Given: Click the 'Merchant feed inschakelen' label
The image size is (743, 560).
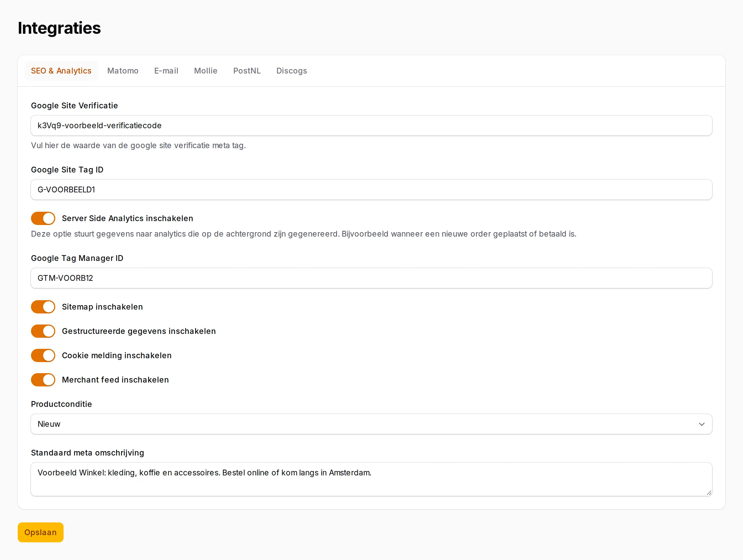Looking at the screenshot, I should pyautogui.click(x=115, y=380).
